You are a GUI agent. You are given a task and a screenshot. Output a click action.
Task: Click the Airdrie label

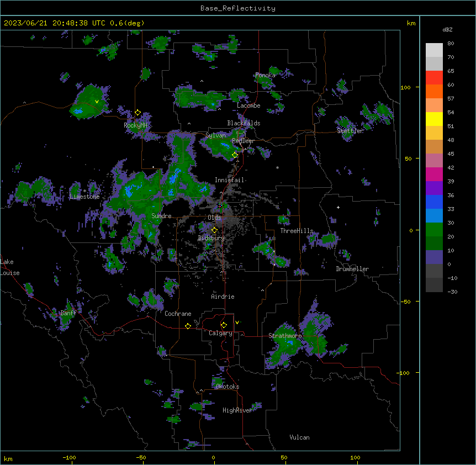(x=223, y=297)
